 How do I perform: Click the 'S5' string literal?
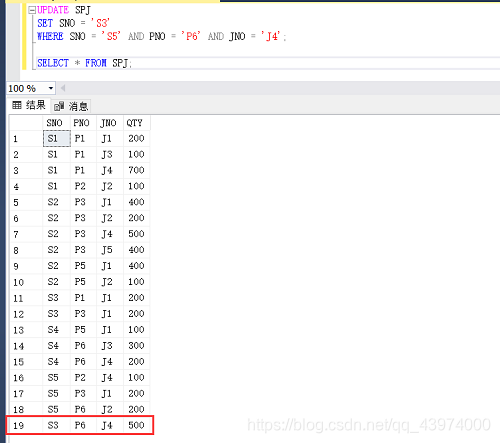click(111, 36)
